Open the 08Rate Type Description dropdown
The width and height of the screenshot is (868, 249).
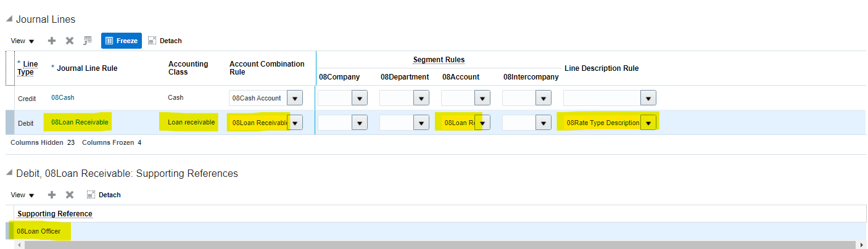click(x=648, y=123)
